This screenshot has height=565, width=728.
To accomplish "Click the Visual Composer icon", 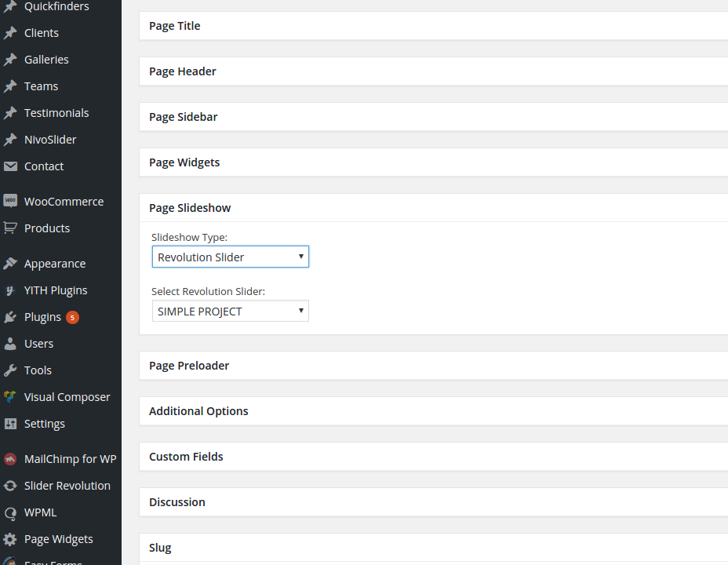I will (x=10, y=397).
